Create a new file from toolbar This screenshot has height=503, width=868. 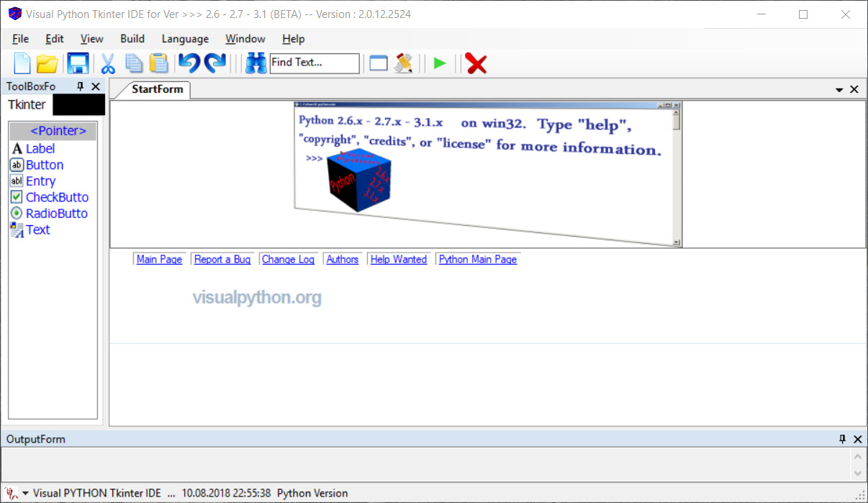[x=22, y=63]
